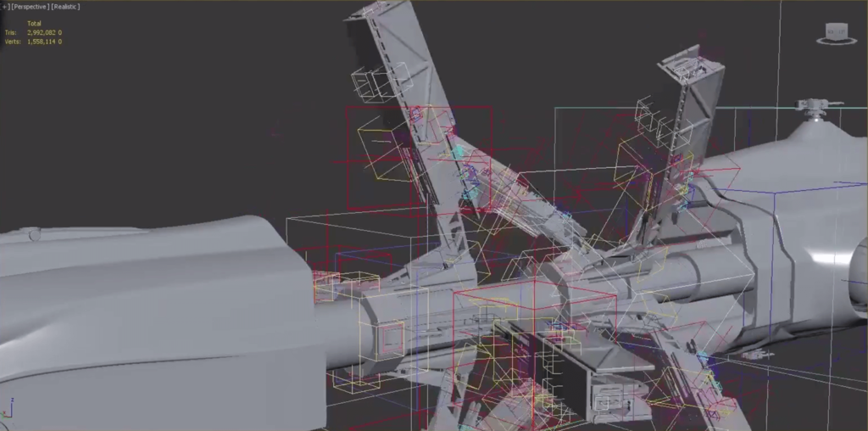868x431 pixels.
Task: Click the Total statistics header
Action: click(35, 23)
